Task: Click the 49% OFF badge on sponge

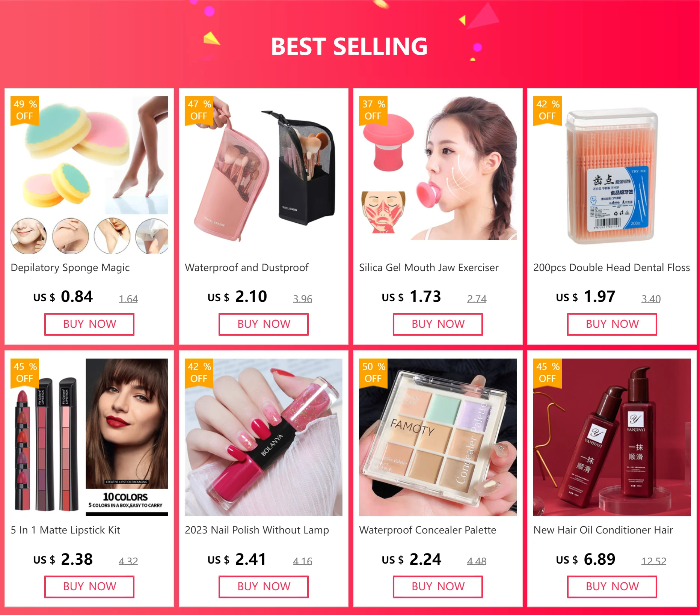Action: pos(25,110)
